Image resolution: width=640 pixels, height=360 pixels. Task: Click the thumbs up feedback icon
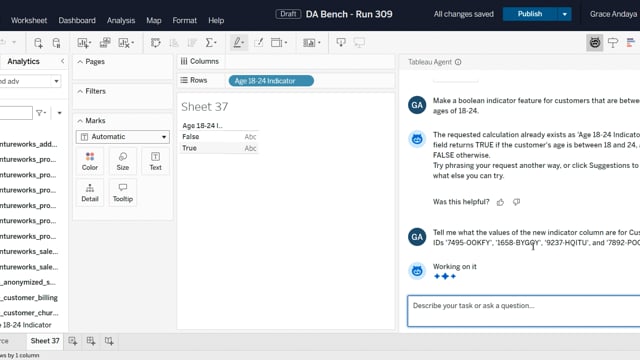point(500,202)
